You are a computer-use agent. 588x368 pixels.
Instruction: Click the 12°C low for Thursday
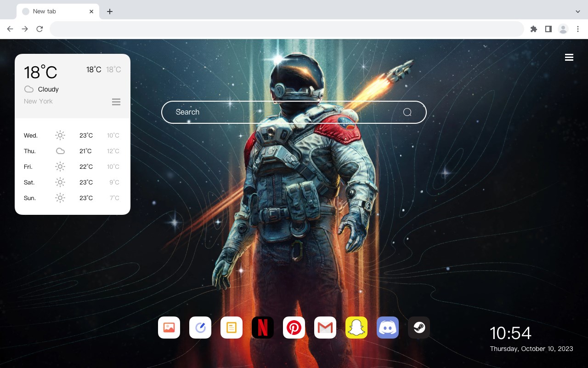point(113,151)
